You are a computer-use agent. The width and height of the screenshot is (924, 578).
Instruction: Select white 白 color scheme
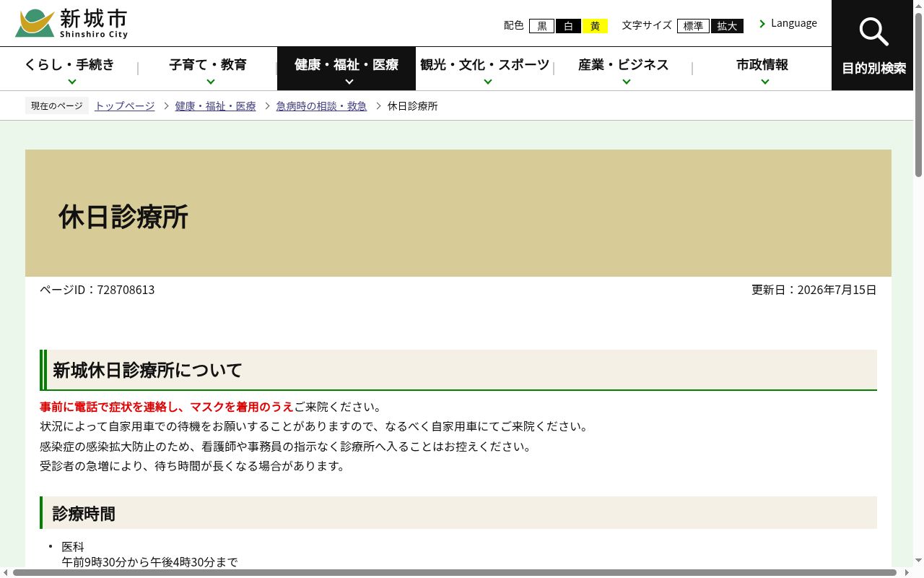pos(568,26)
